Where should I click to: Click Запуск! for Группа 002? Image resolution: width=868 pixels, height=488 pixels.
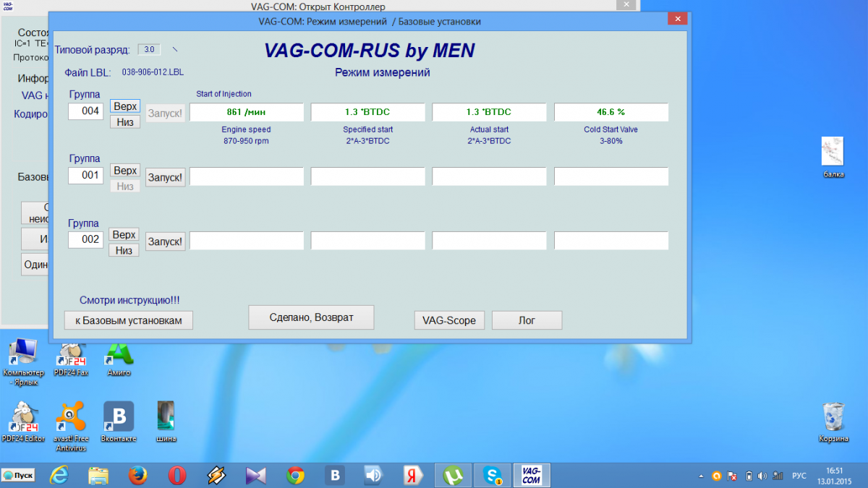166,241
